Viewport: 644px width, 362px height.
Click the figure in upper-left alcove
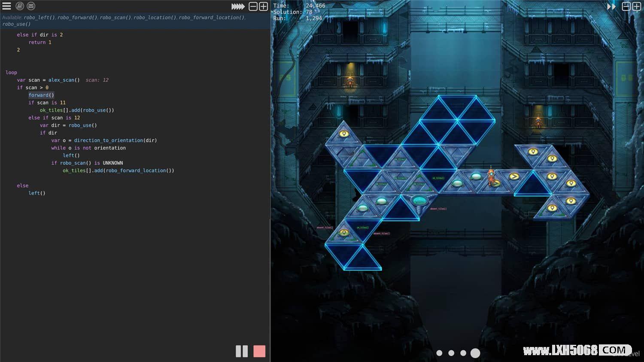350,82
